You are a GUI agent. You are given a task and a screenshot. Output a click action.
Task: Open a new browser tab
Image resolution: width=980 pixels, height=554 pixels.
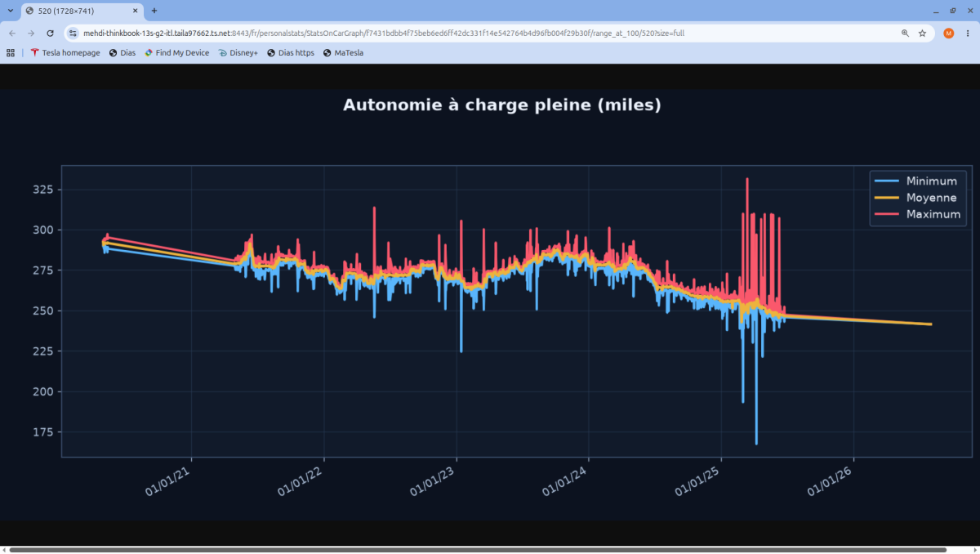pos(154,11)
